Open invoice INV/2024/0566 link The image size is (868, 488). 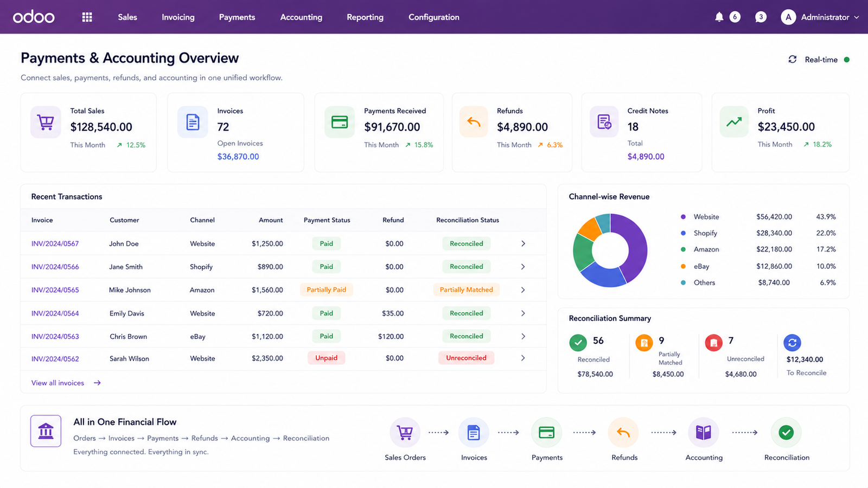click(x=55, y=267)
